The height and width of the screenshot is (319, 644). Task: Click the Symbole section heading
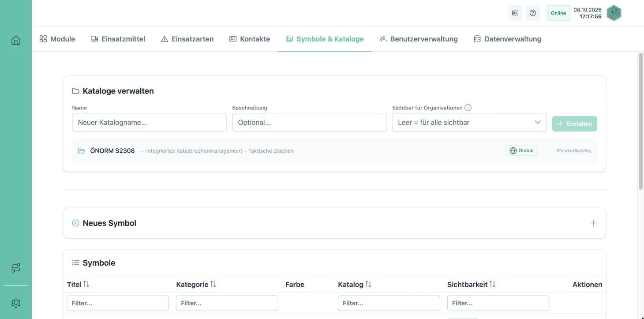point(99,263)
